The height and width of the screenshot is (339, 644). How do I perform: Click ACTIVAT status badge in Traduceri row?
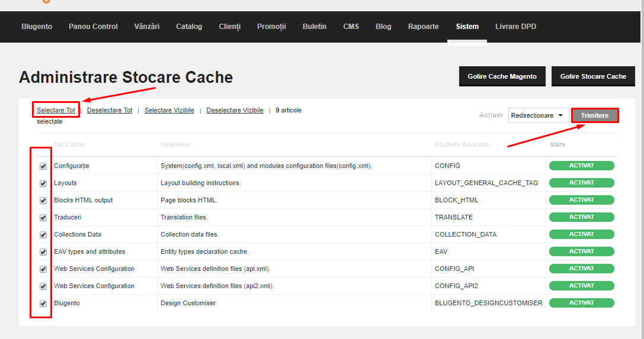[582, 217]
